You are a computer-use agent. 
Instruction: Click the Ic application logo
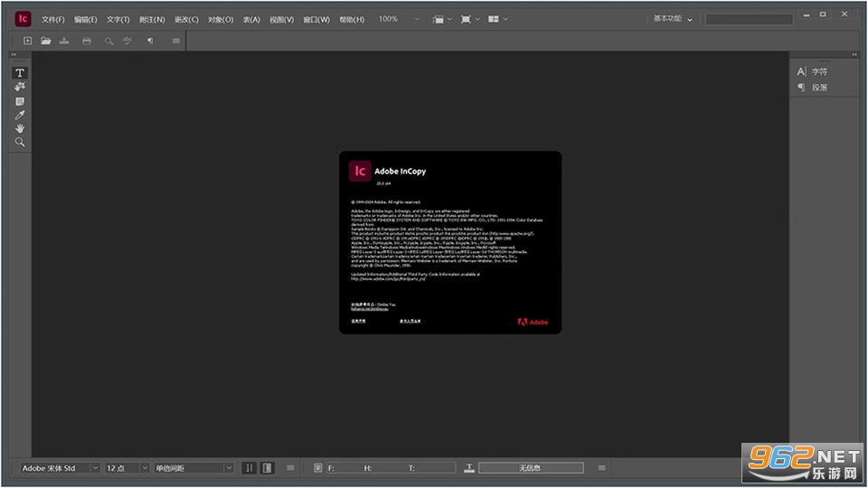[x=23, y=19]
